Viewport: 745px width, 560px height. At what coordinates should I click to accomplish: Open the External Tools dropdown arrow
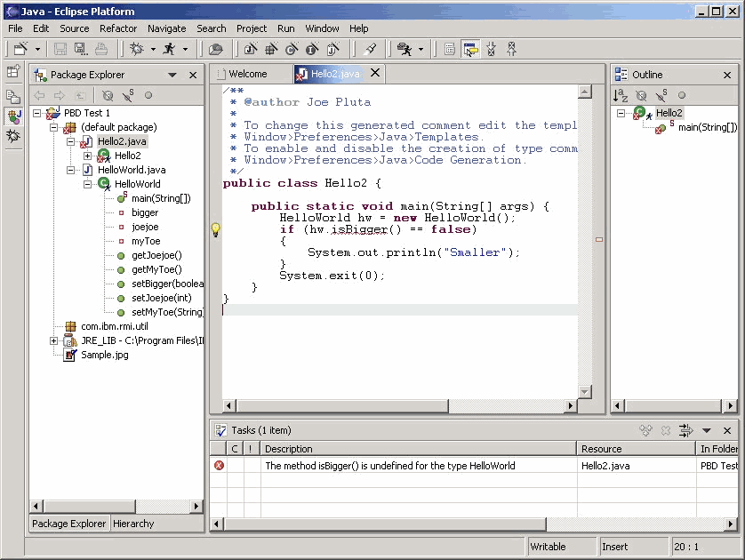tap(421, 49)
